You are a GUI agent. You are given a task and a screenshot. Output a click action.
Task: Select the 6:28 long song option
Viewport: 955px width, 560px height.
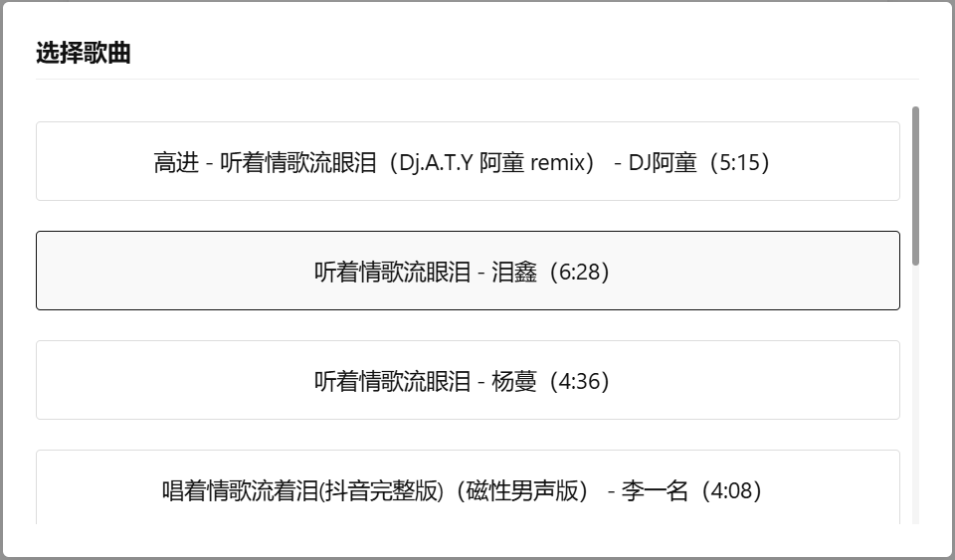click(468, 271)
